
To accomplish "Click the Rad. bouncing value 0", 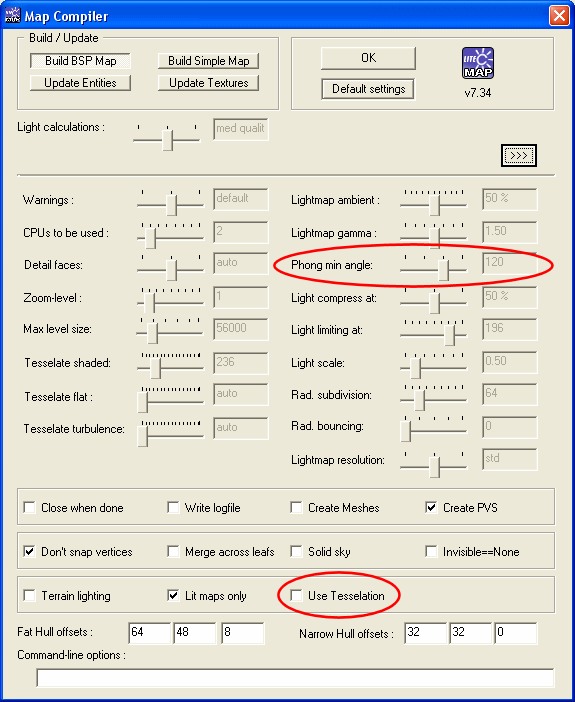I will tap(510, 427).
